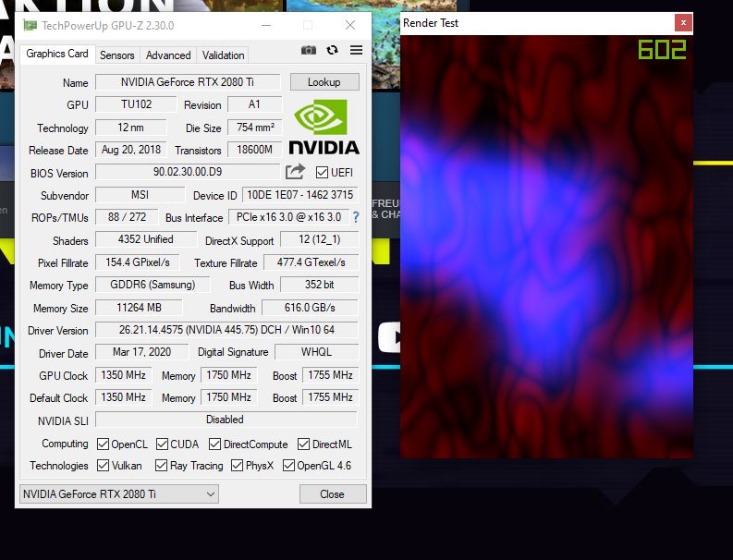Click the BIOS export share icon
This screenshot has width=733, height=560.
pos(295,172)
